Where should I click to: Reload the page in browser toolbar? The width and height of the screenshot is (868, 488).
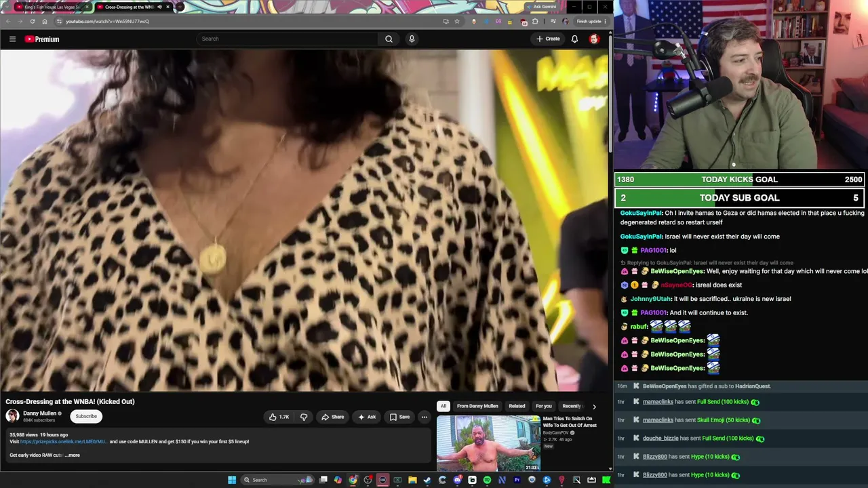[32, 21]
